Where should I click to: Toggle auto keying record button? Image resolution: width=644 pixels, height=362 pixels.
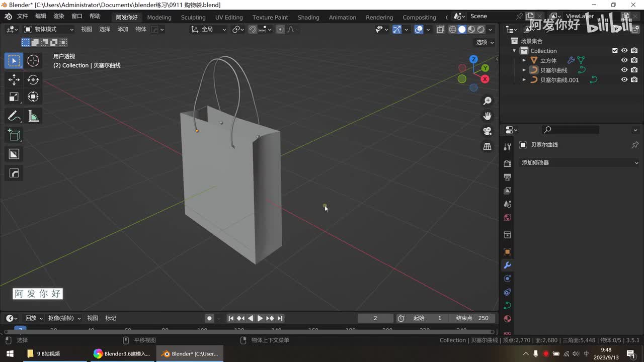click(x=209, y=318)
